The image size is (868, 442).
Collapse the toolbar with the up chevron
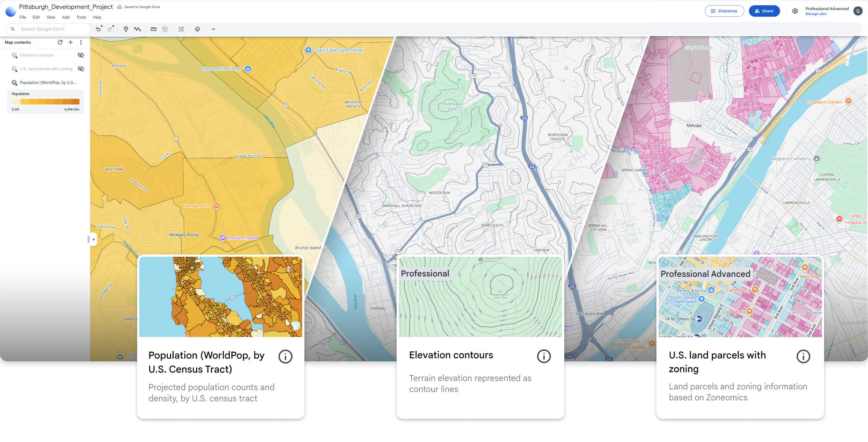tap(213, 29)
